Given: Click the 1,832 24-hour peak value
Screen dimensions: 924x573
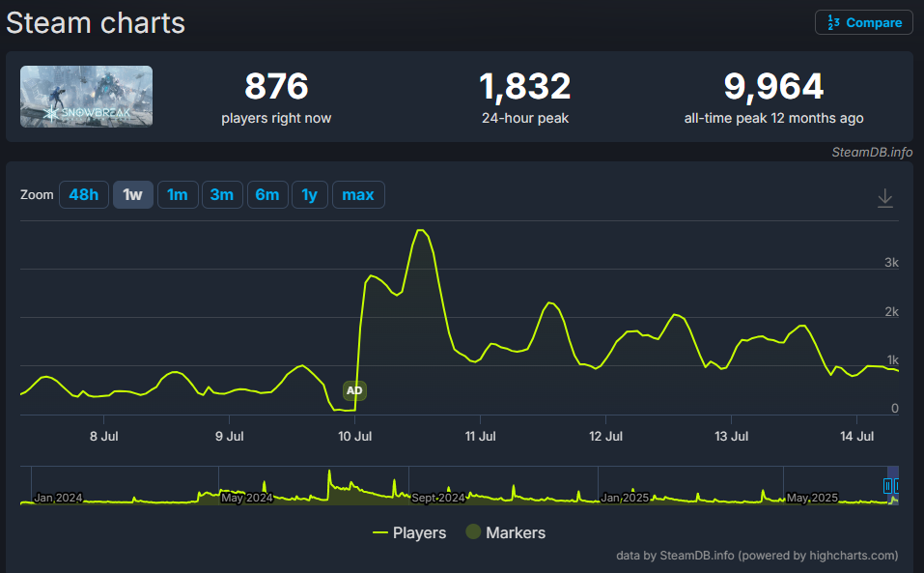Looking at the screenshot, I should 525,86.
